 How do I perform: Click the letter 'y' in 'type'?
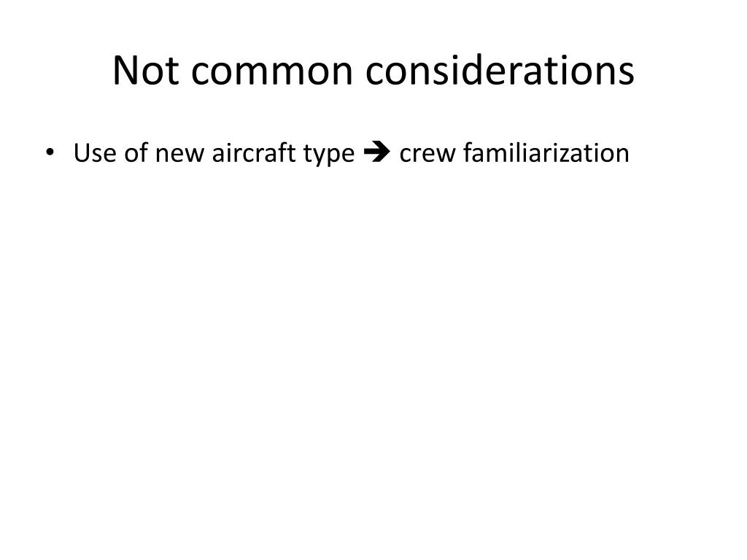(321, 158)
